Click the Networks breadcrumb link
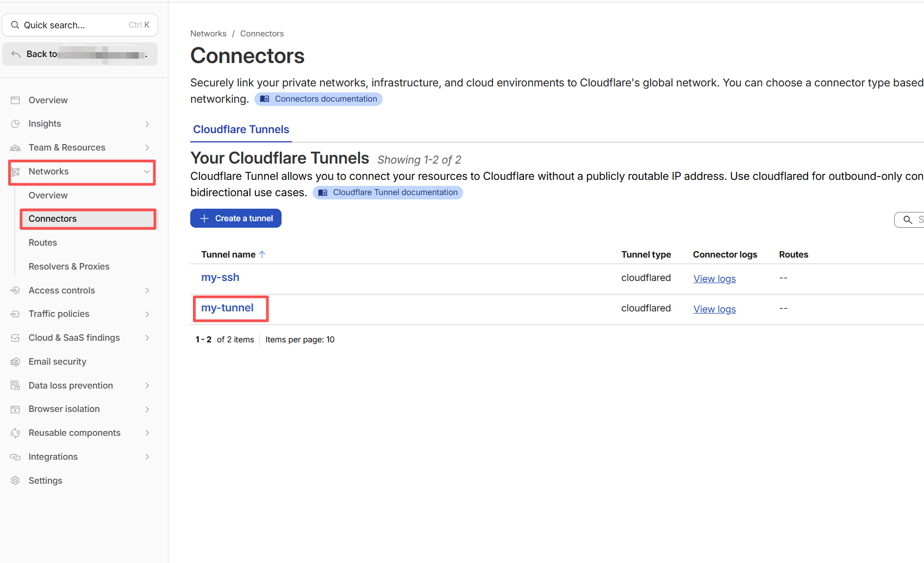The image size is (924, 563). 208,34
